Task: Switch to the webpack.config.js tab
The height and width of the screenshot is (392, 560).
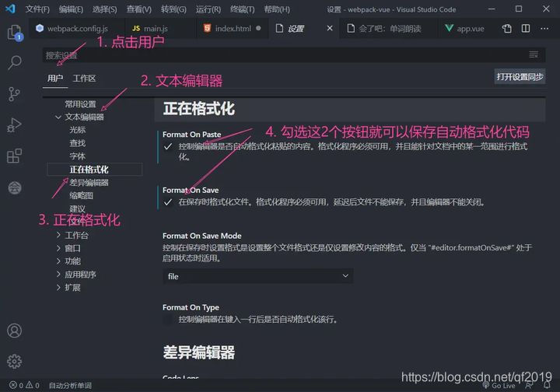Action: (77, 28)
